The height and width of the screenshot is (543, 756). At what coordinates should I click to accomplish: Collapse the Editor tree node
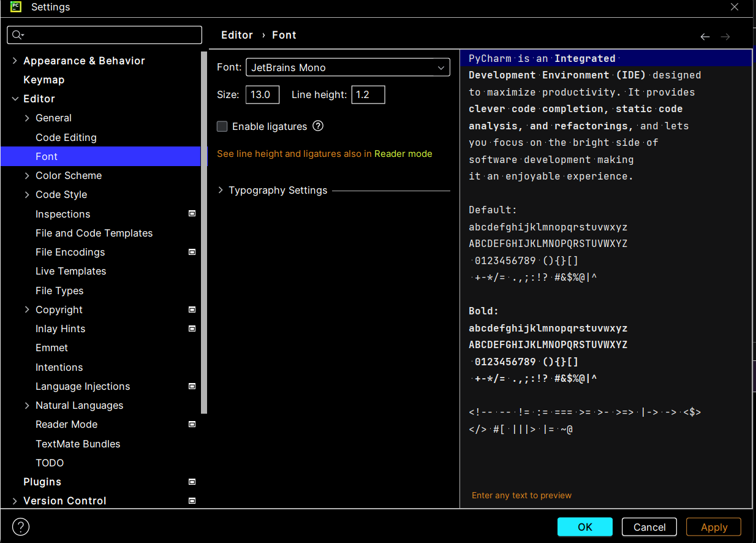[x=15, y=99]
